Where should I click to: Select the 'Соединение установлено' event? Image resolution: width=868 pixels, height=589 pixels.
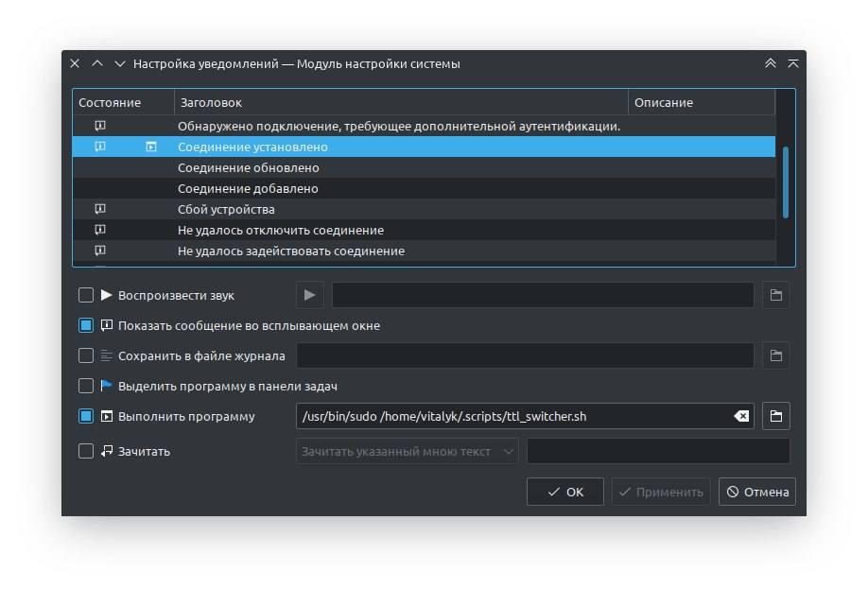pyautogui.click(x=424, y=147)
